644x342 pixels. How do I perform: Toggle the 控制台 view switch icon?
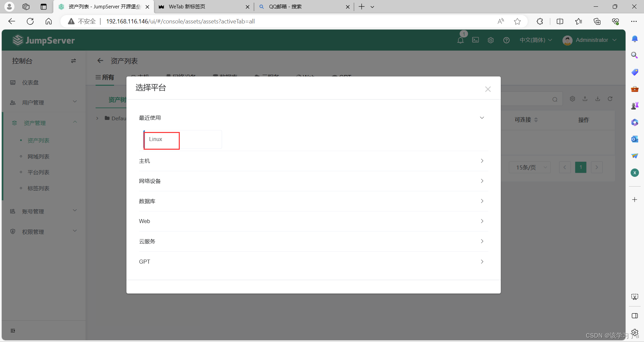[73, 61]
